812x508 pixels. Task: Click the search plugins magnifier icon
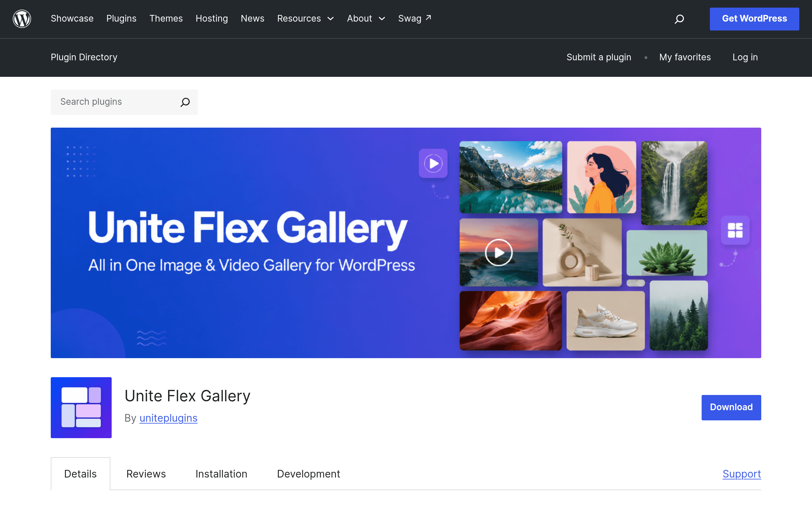pyautogui.click(x=185, y=102)
